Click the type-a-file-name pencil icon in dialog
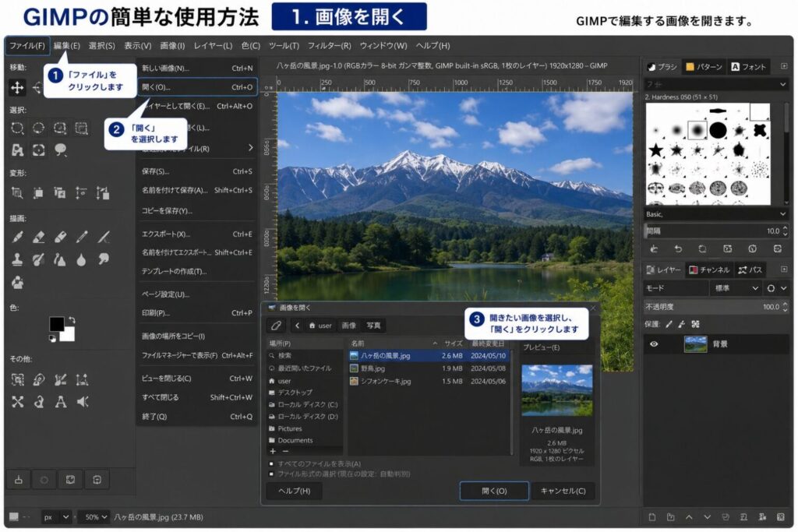The width and height of the screenshot is (798, 532). coord(277,326)
